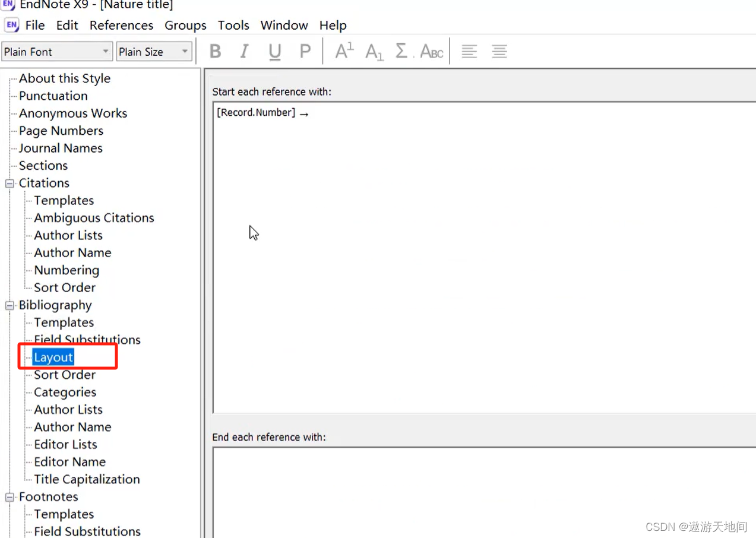756x538 pixels.
Task: Select Layout under Bibliography
Action: pos(53,357)
